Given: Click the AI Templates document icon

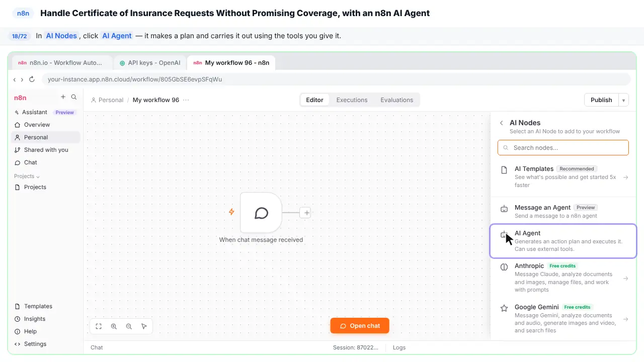Looking at the screenshot, I should click(x=504, y=170).
